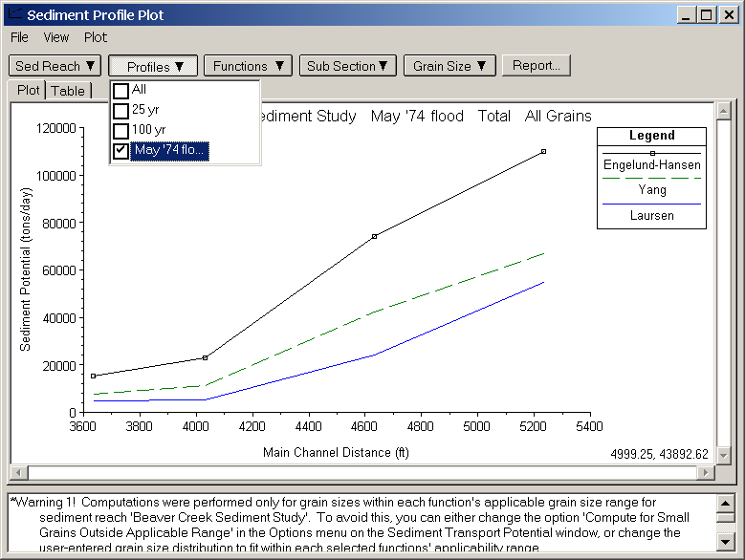The height and width of the screenshot is (560, 745).
Task: Click the Report... button
Action: pyautogui.click(x=536, y=66)
